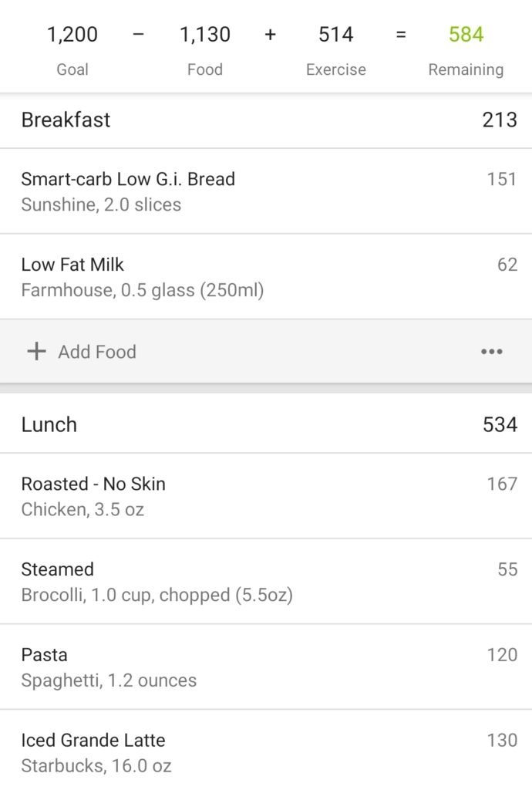Tap the 130 calorie count for latte

pyautogui.click(x=502, y=740)
